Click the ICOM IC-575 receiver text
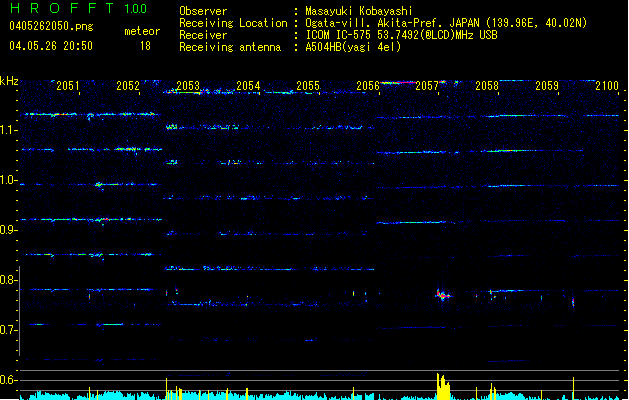Image resolution: width=629 pixels, height=400 pixels. tap(401, 35)
